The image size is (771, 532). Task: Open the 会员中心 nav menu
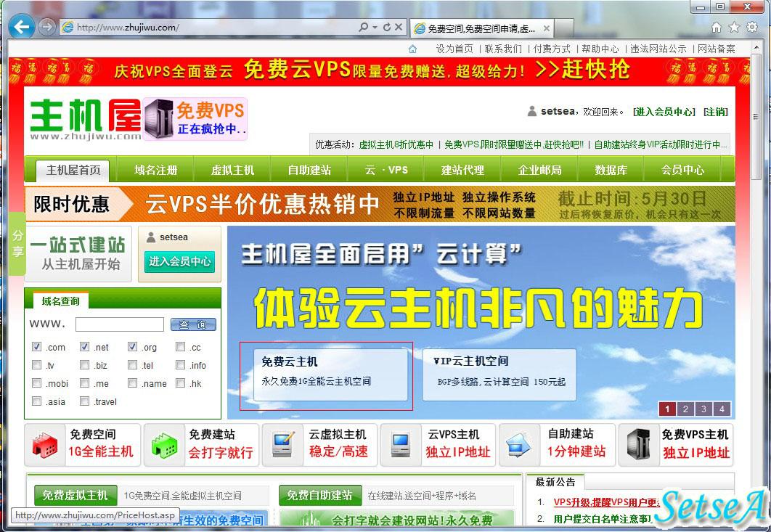pyautogui.click(x=682, y=170)
